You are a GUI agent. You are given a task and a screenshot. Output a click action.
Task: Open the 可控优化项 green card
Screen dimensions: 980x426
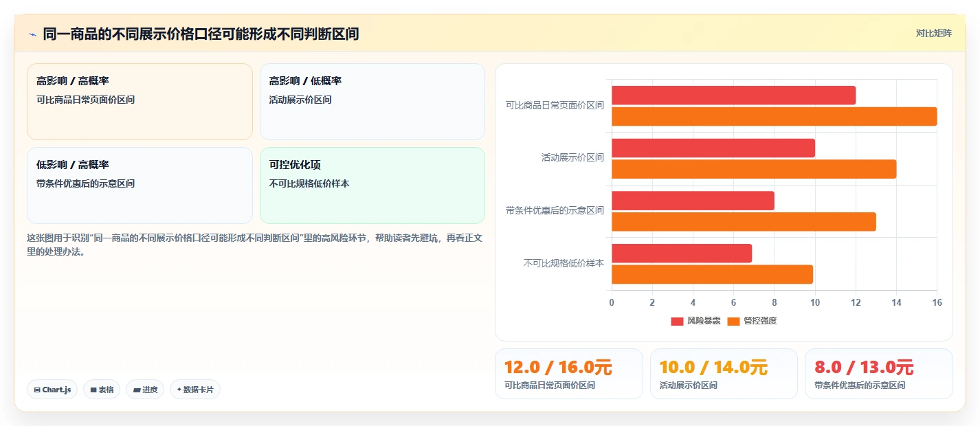pos(372,186)
